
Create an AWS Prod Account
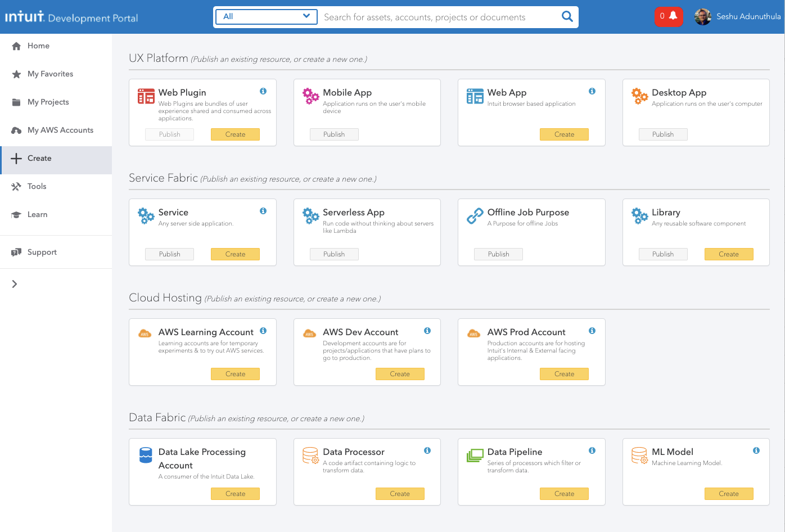coord(564,374)
